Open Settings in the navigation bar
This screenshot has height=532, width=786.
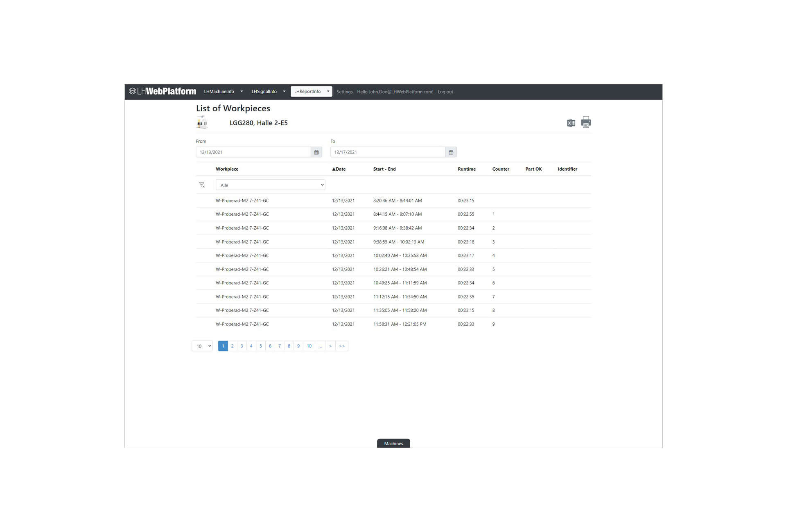pos(344,92)
